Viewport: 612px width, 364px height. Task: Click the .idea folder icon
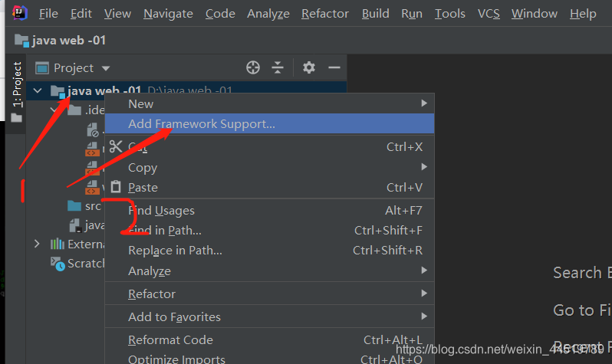(x=74, y=110)
